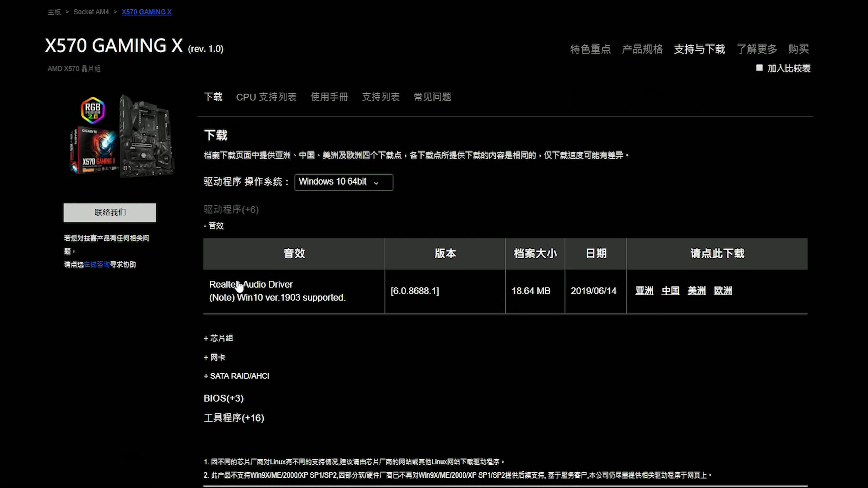Open the 使用手册 manual tab
This screenshot has width=868, height=488.
[x=329, y=97]
